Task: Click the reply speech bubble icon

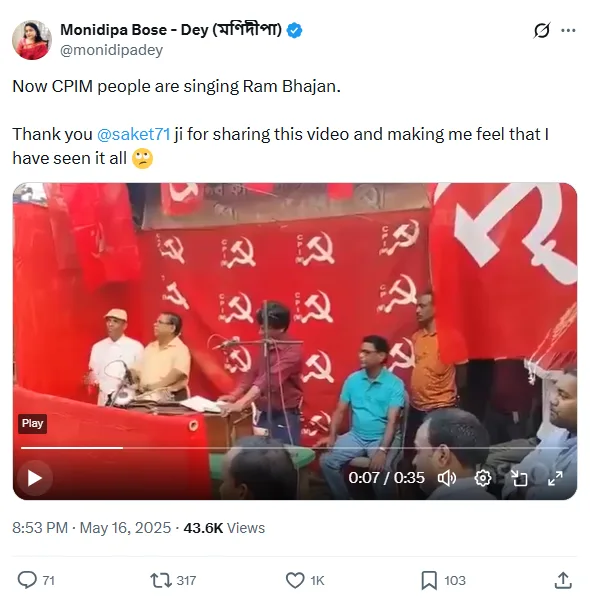Action: (27, 580)
